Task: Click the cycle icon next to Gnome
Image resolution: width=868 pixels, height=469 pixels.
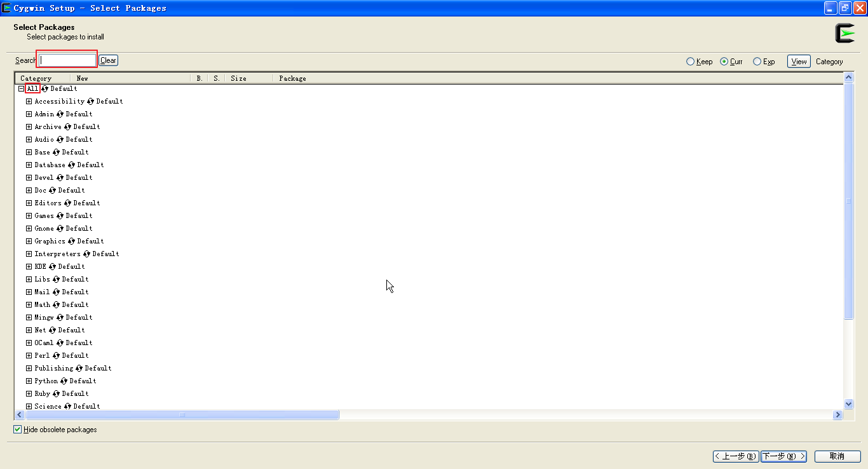Action: (x=60, y=229)
